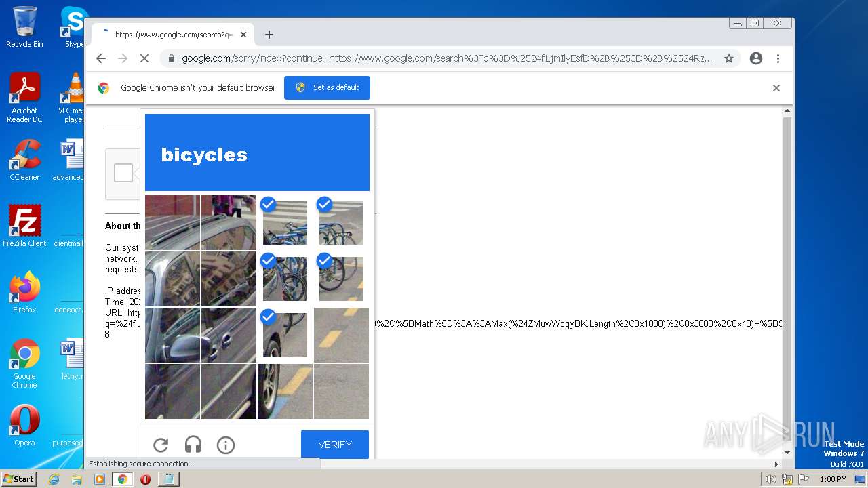Click the forward navigation arrow
This screenshot has height=488, width=868.
point(123,58)
